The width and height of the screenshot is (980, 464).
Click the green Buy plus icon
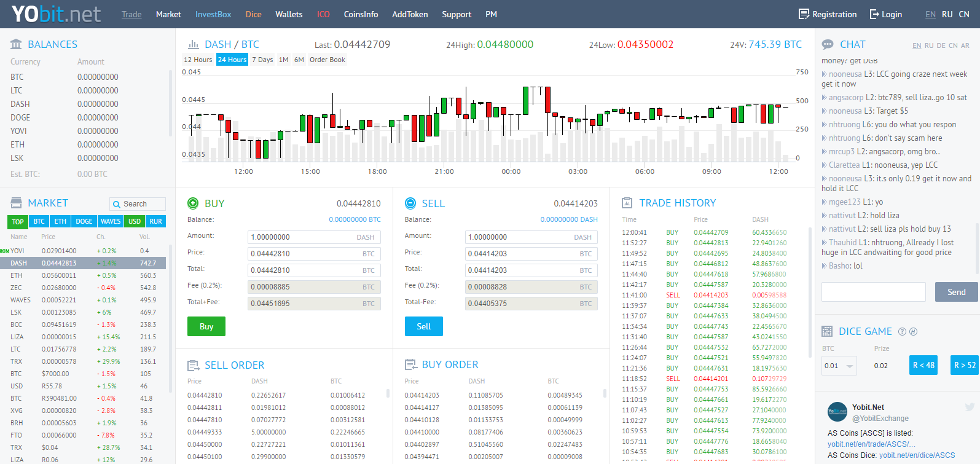click(x=193, y=203)
